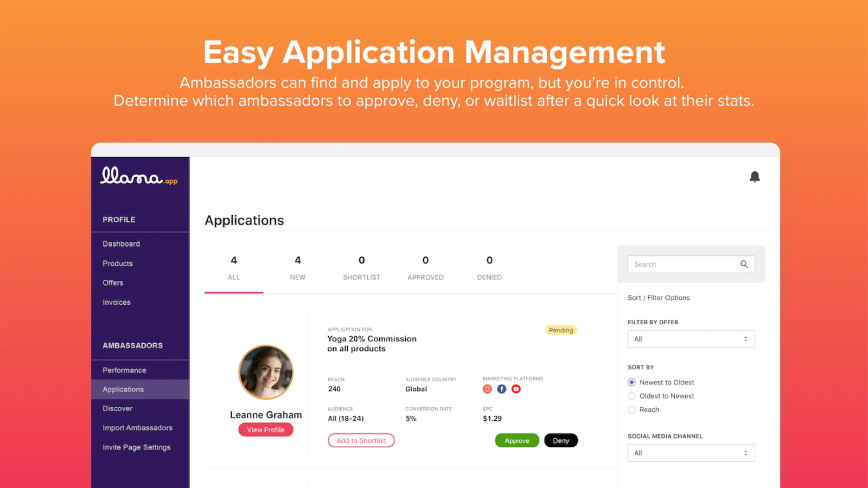
Task: Click the Sort / Filter Options label
Action: tap(659, 298)
